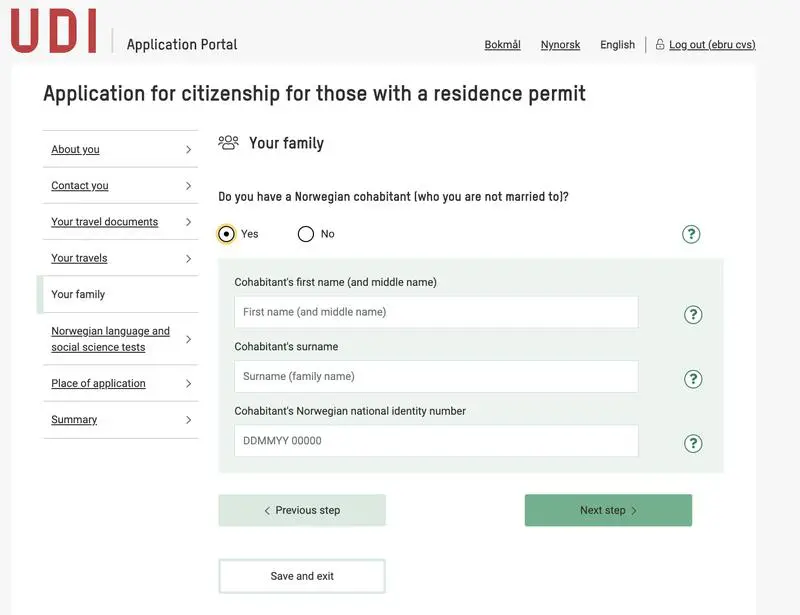Open help for cohabitant's first name field

pyautogui.click(x=692, y=314)
